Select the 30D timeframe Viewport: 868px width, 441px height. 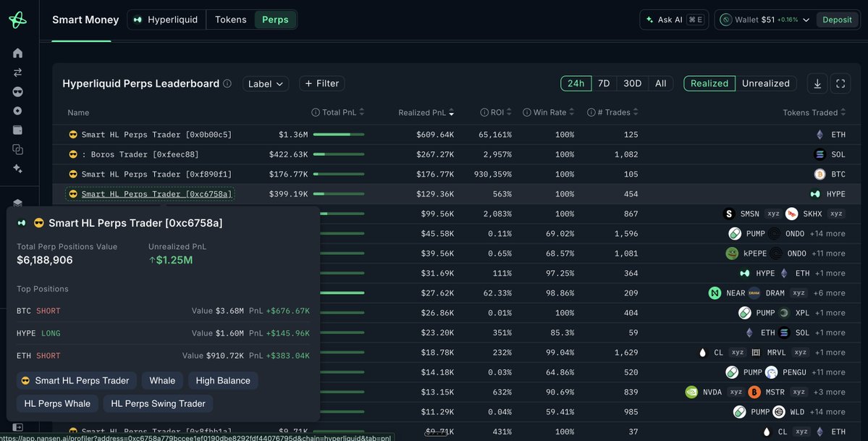(x=632, y=84)
